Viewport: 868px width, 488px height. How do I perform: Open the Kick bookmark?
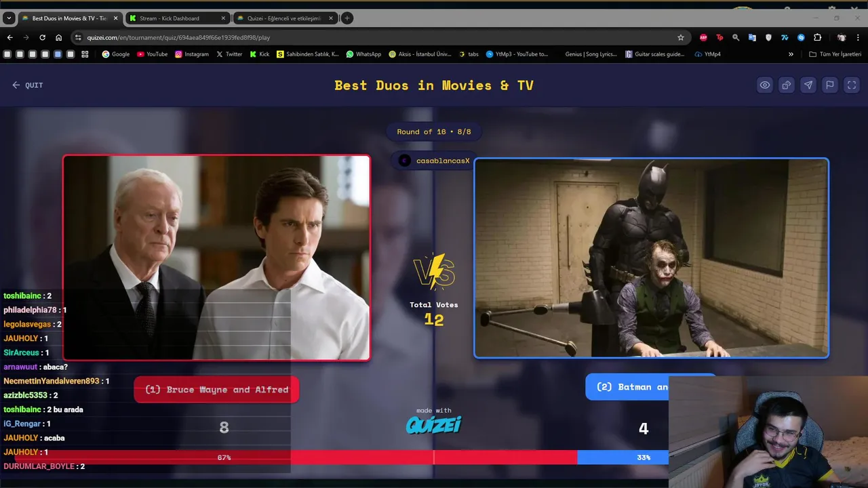click(260, 54)
